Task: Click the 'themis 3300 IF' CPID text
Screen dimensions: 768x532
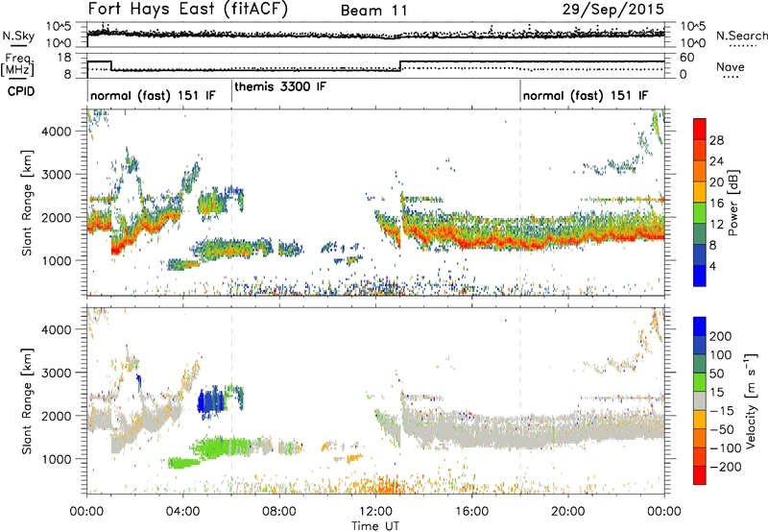Action: coord(280,87)
